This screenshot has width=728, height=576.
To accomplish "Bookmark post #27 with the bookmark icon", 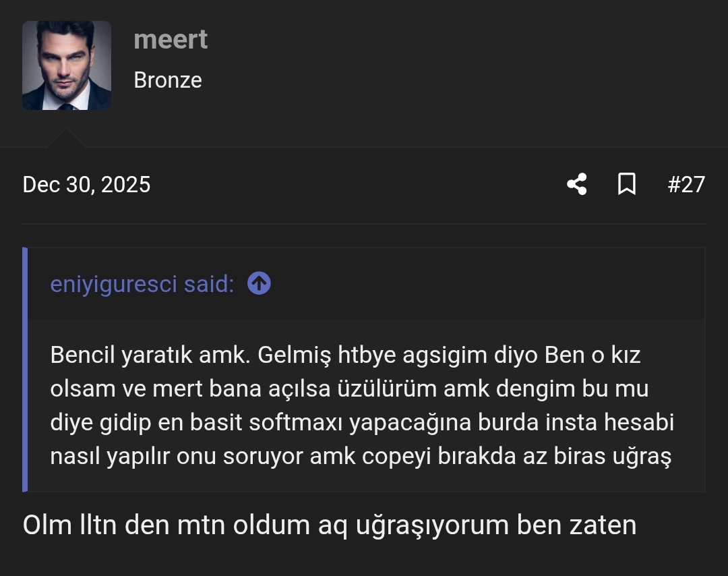I will [627, 184].
